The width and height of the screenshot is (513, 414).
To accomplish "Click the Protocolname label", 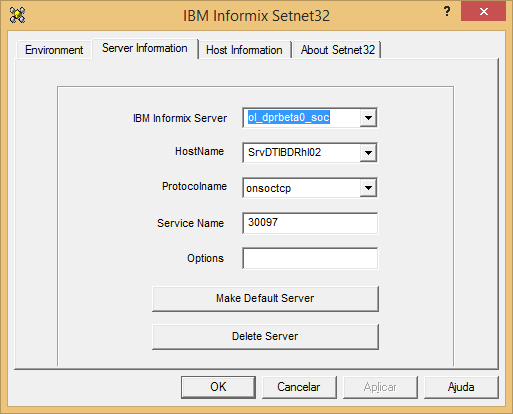I will tap(194, 186).
